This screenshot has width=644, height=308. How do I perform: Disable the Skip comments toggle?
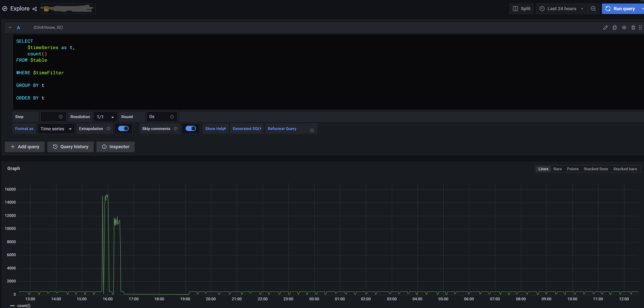click(191, 129)
